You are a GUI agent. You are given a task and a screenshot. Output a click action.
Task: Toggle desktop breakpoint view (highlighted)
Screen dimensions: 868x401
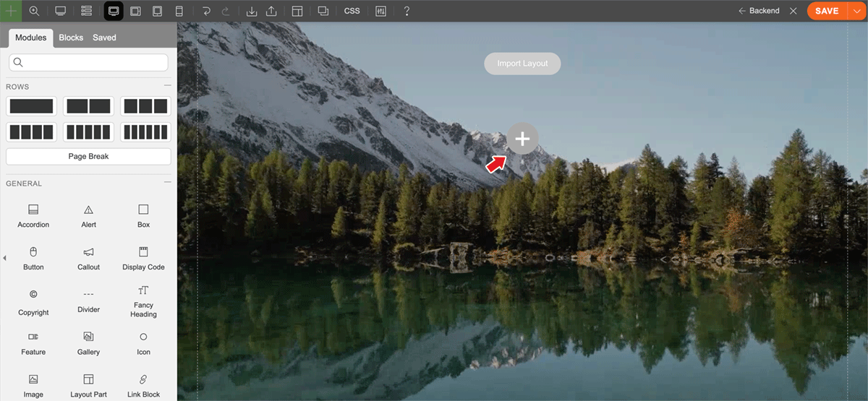[x=113, y=11]
